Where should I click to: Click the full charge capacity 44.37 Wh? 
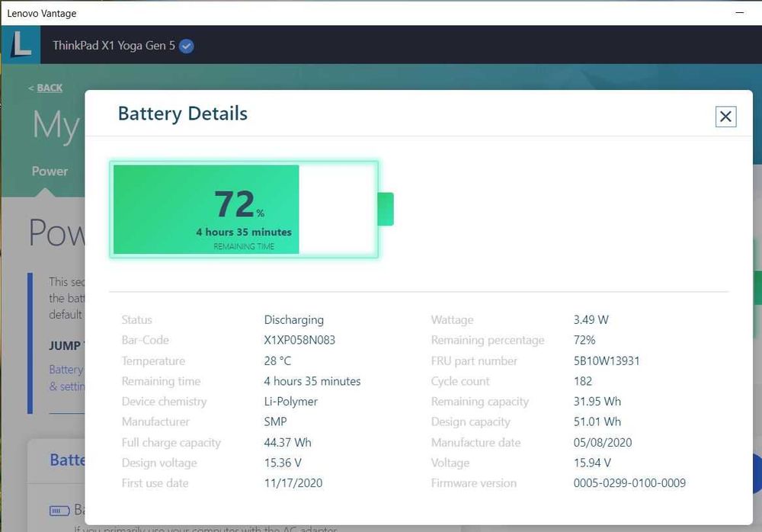point(288,443)
